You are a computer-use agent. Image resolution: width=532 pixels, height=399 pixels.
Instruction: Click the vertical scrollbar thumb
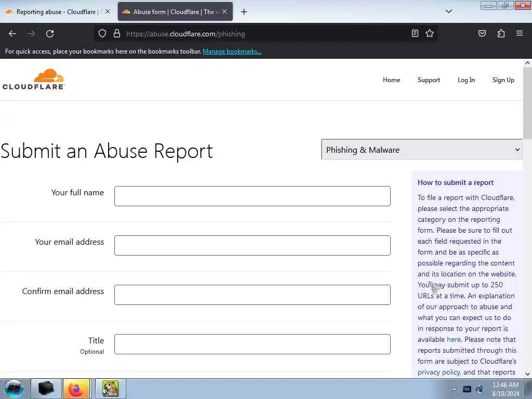click(x=527, y=103)
